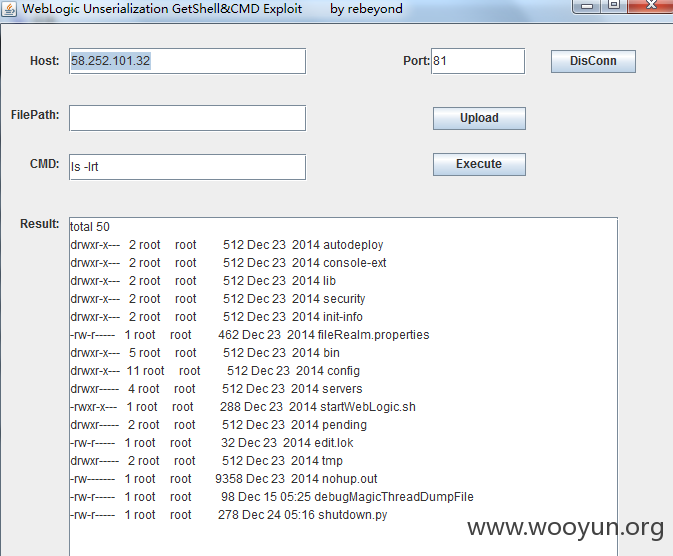Select the autodeploy row in results
Image resolution: width=673 pixels, height=556 pixels.
[227, 245]
